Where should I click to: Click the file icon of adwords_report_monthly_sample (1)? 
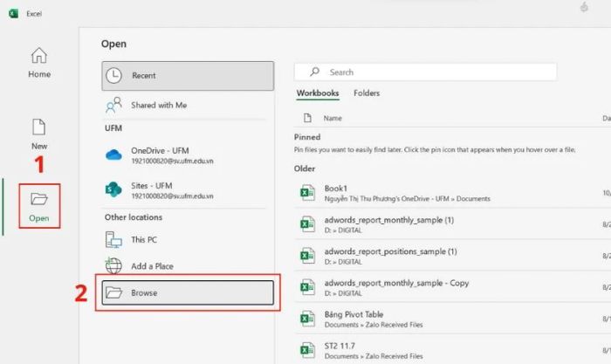click(307, 224)
